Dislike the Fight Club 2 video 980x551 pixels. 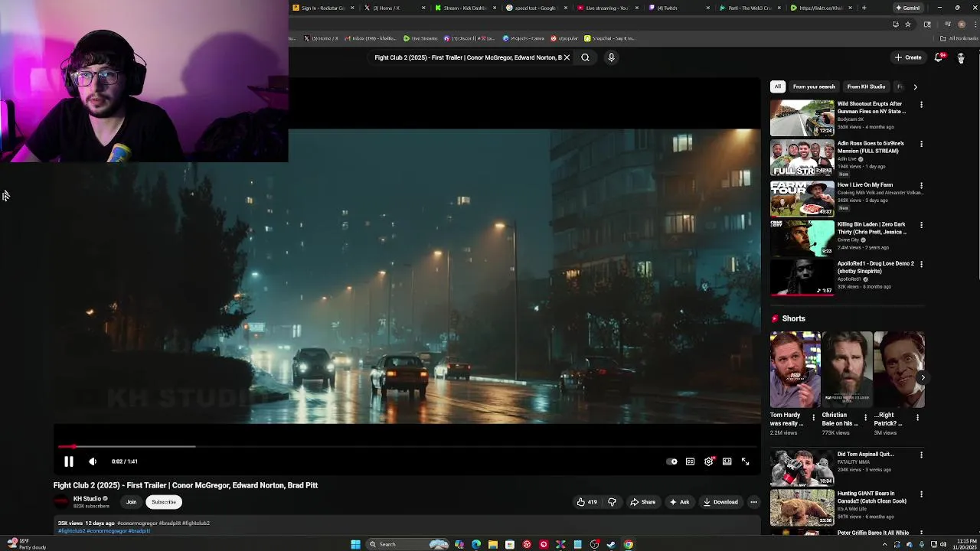coord(612,502)
